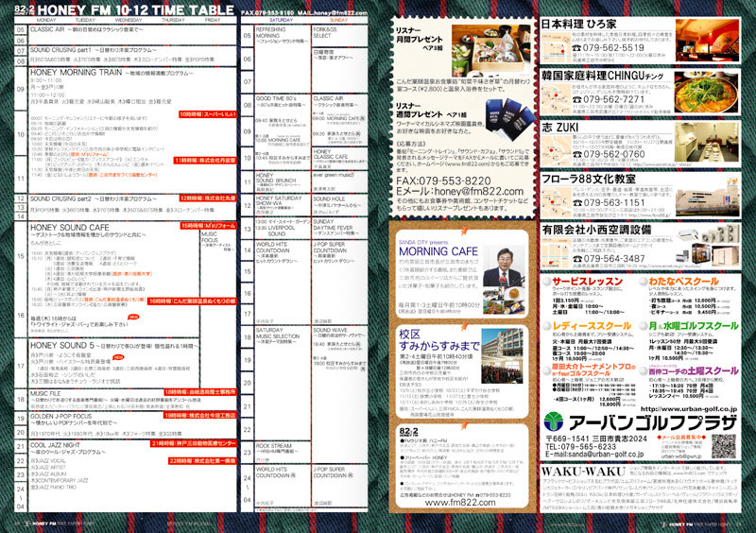The width and height of the screenshot is (756, 533).
Task: Click the Saturday GOOD TIME 80's program
Action: 276,98
